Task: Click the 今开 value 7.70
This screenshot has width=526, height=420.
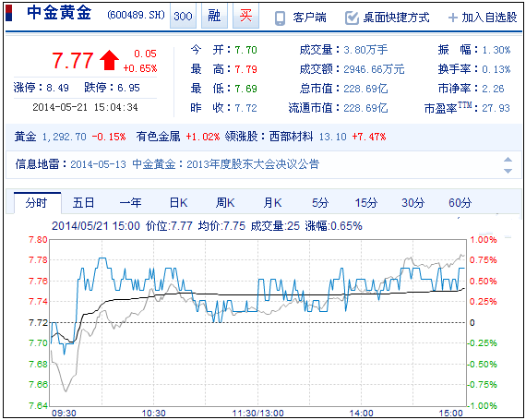Action: [x=245, y=50]
